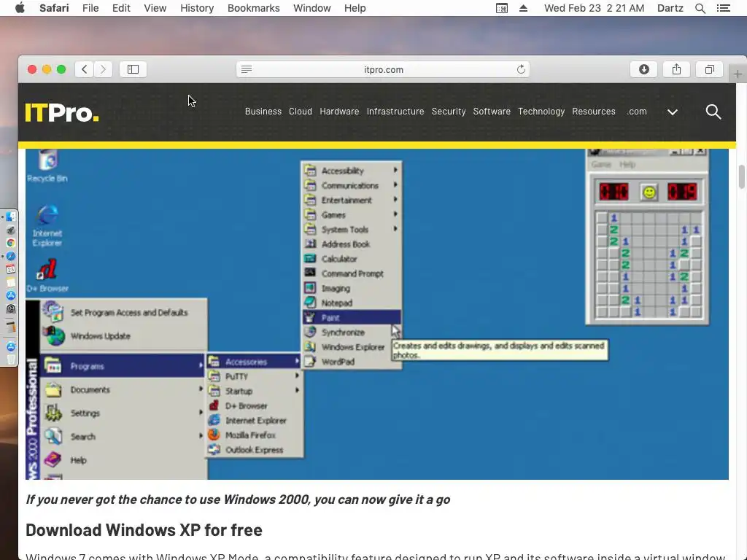Screen dimensions: 747x560
Task: Click the itpro.com address field
Action: 383,69
